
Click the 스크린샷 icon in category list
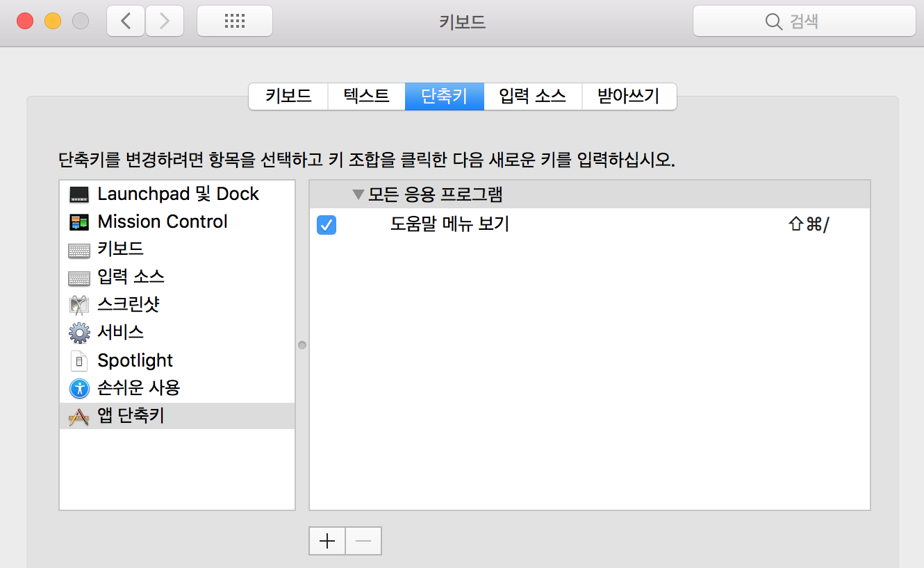pos(79,305)
